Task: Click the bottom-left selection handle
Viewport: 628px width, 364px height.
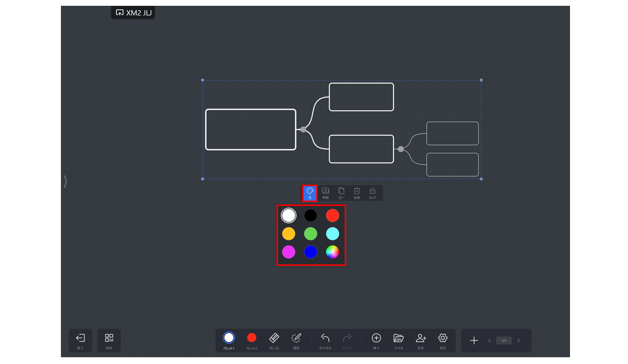Action: click(203, 179)
